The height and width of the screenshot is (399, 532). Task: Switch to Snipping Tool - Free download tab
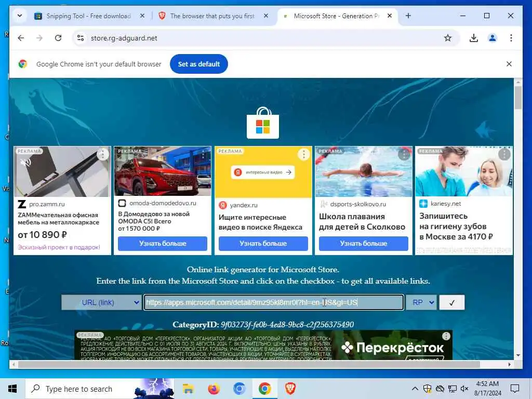tap(88, 16)
